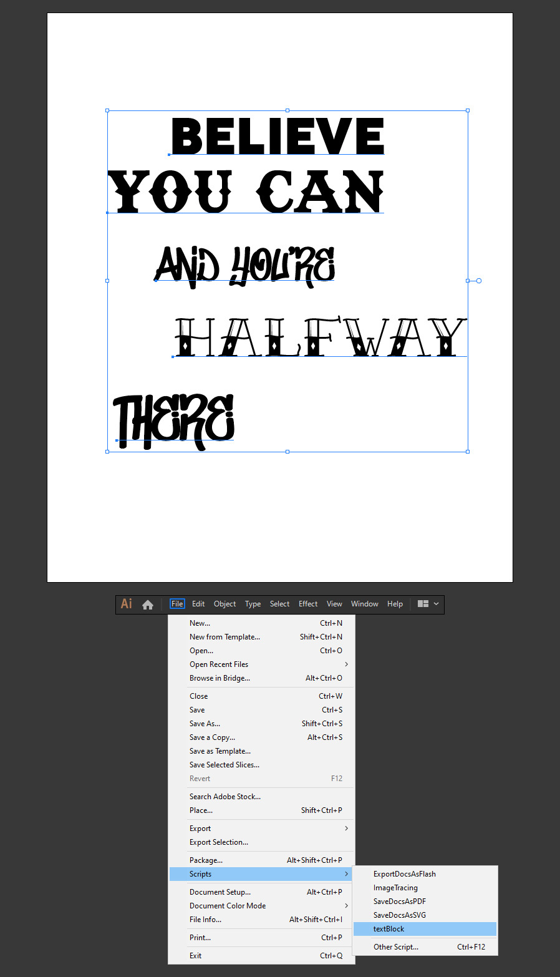Click the THERE text line

(174, 421)
